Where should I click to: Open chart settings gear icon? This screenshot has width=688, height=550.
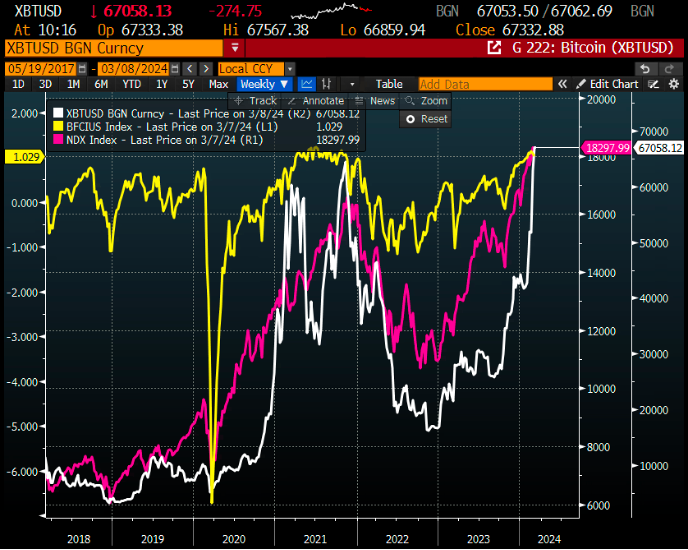674,84
